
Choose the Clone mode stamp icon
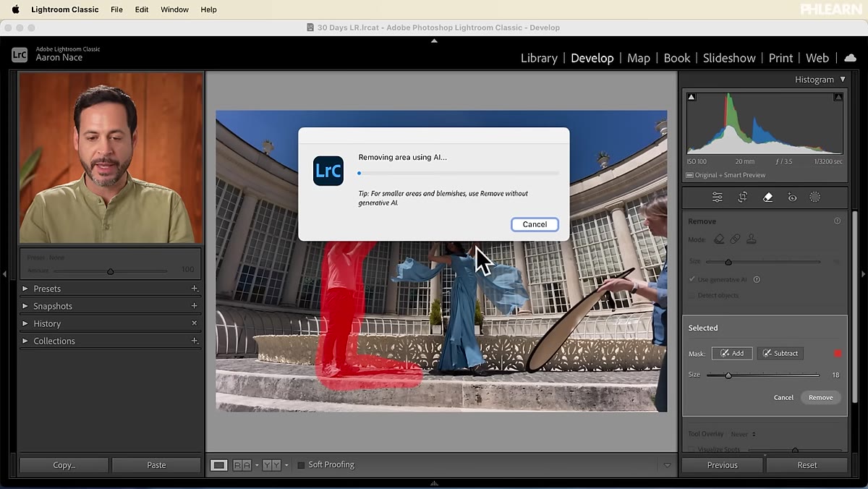(x=752, y=239)
